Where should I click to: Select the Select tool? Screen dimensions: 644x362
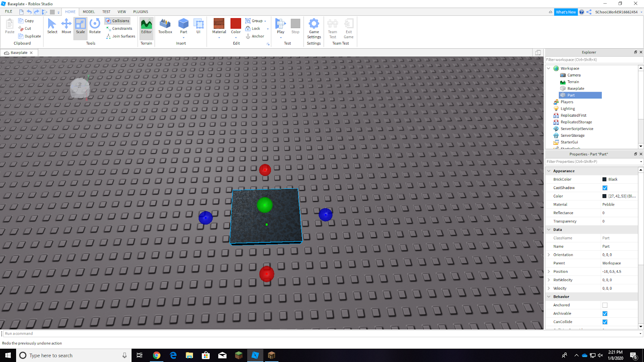click(x=52, y=26)
